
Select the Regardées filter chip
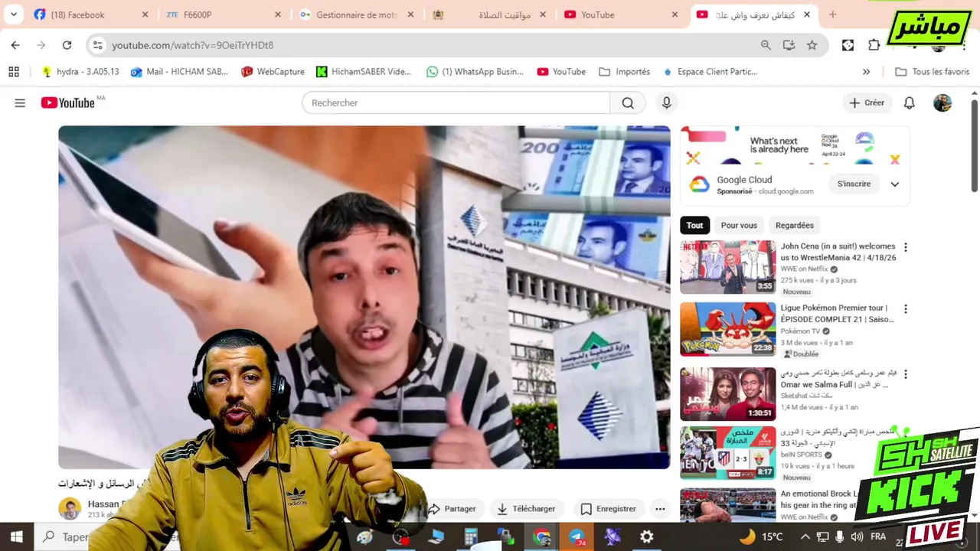(x=794, y=225)
